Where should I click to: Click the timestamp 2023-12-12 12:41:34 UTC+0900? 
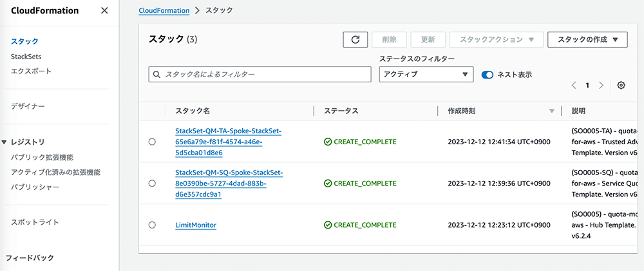pos(499,142)
